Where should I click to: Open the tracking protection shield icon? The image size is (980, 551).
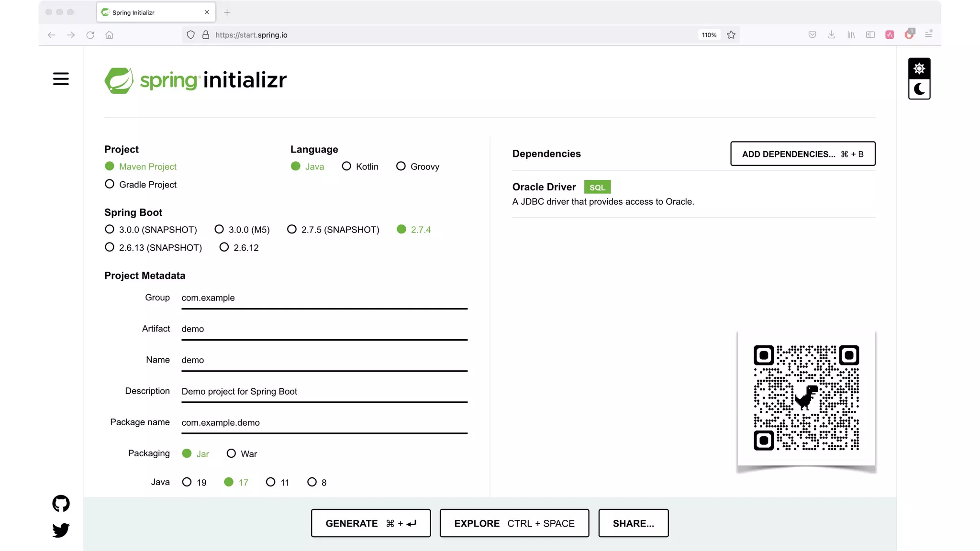190,35
